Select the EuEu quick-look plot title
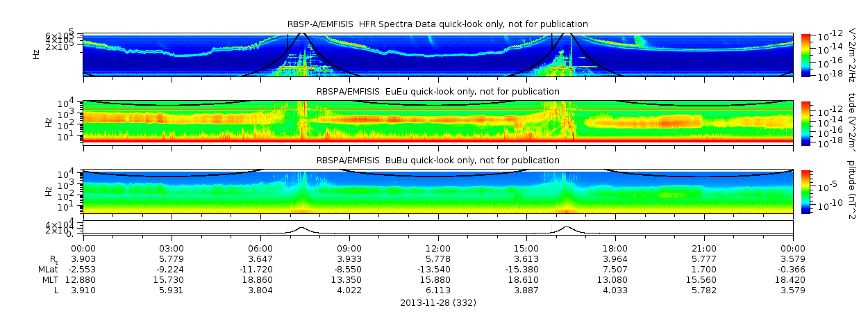This screenshot has width=868, height=312. point(437,92)
